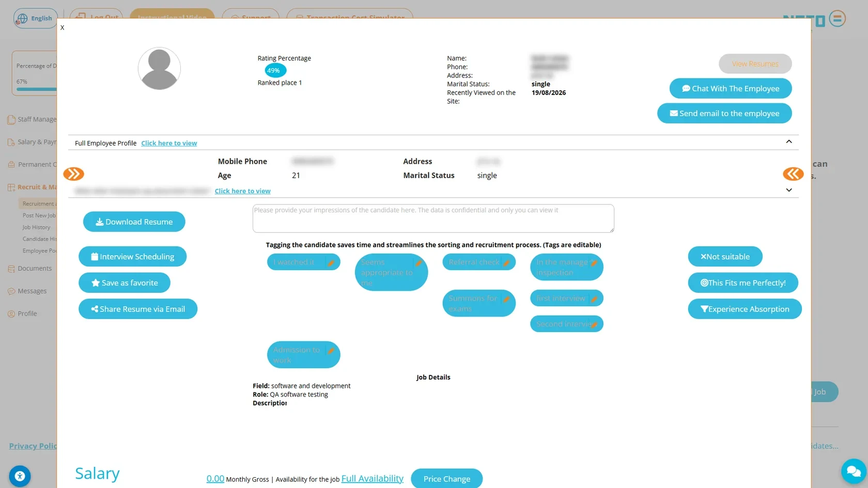Edit 'Summons for exams' tag via pencil icon

pyautogui.click(x=506, y=299)
